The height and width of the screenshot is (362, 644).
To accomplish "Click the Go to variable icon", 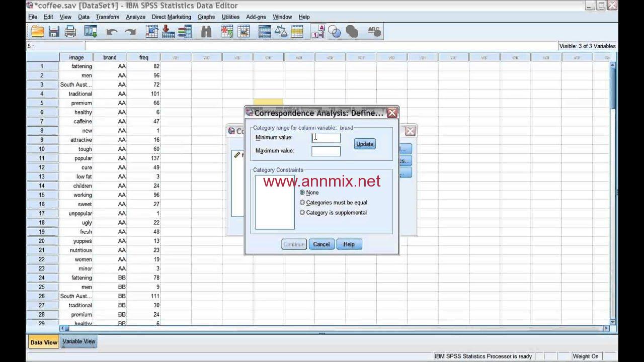I will [169, 32].
